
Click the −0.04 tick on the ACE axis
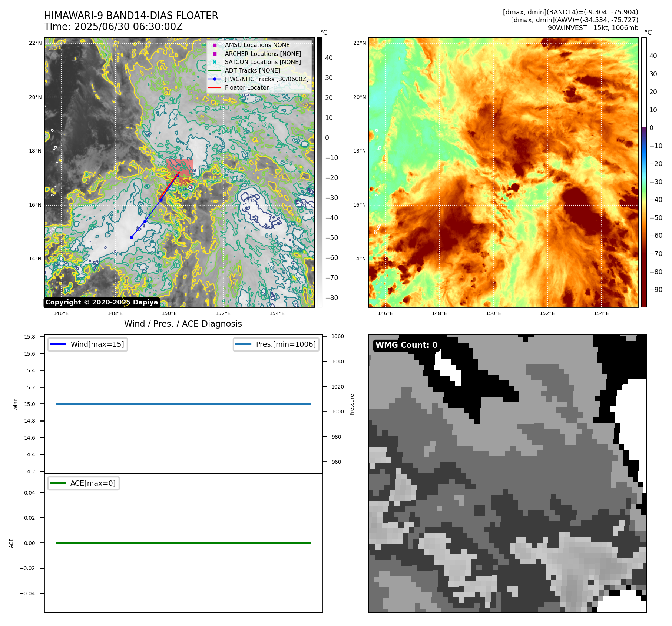(x=27, y=593)
